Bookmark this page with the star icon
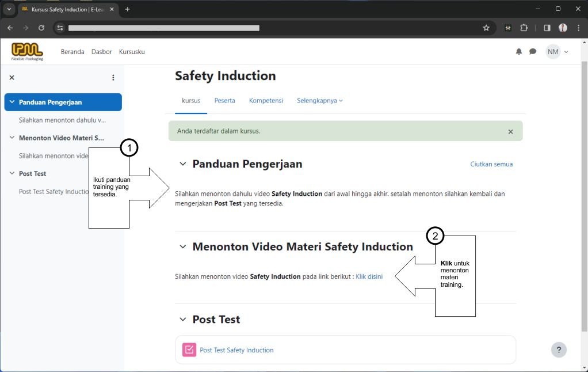The image size is (588, 372). pos(486,28)
